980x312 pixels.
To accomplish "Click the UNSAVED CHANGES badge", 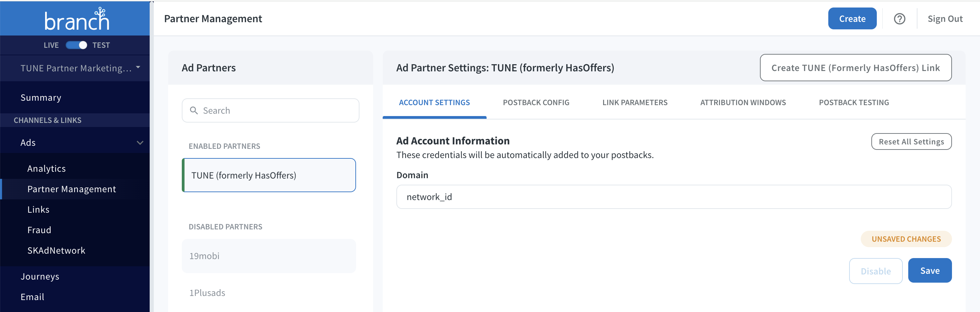I will (x=906, y=239).
